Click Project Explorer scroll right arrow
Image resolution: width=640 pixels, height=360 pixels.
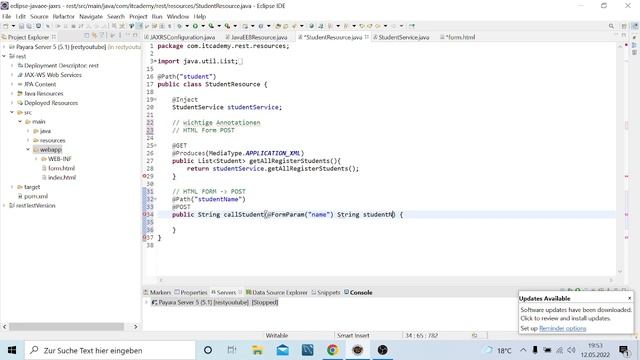coord(136,327)
